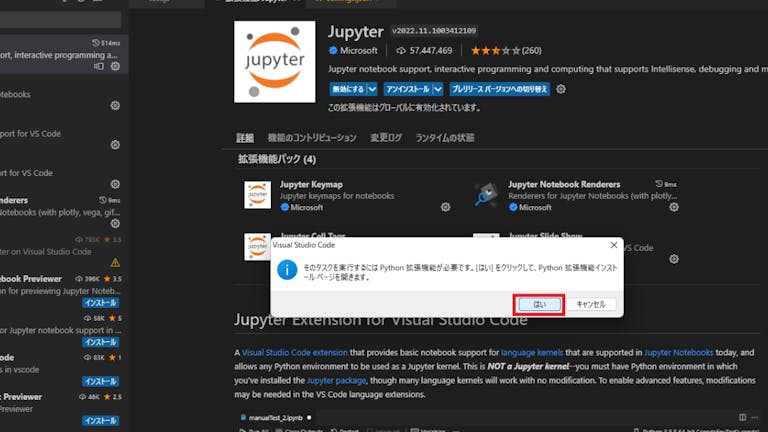The width and height of the screenshot is (768, 432).
Task: Open the Jupyter Keymap extension entry
Action: coord(312,185)
